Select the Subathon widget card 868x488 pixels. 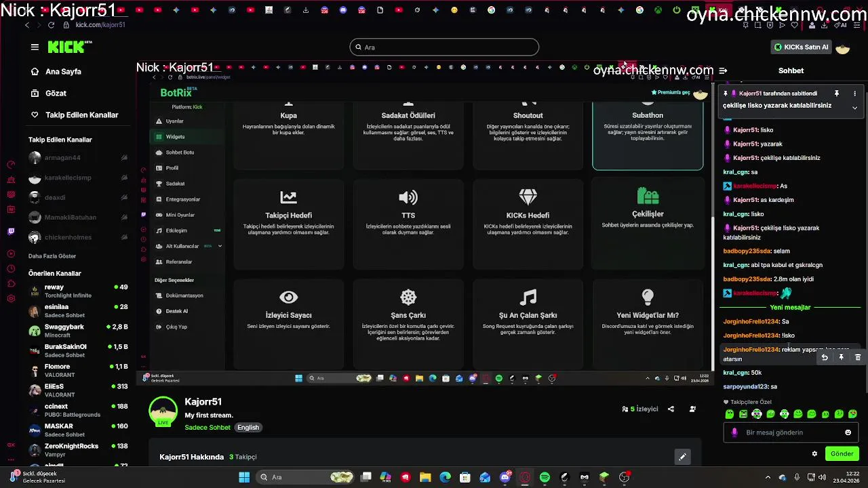pyautogui.click(x=648, y=136)
